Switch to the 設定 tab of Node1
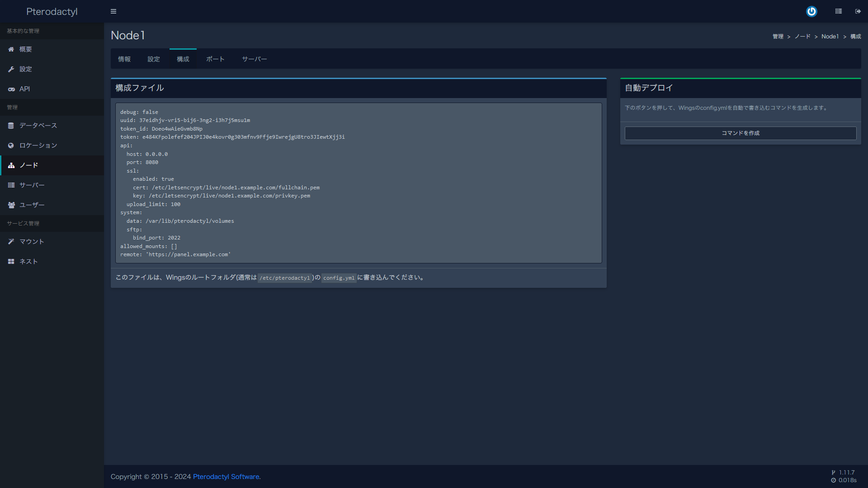Screen dimensions: 868x488 154,59
